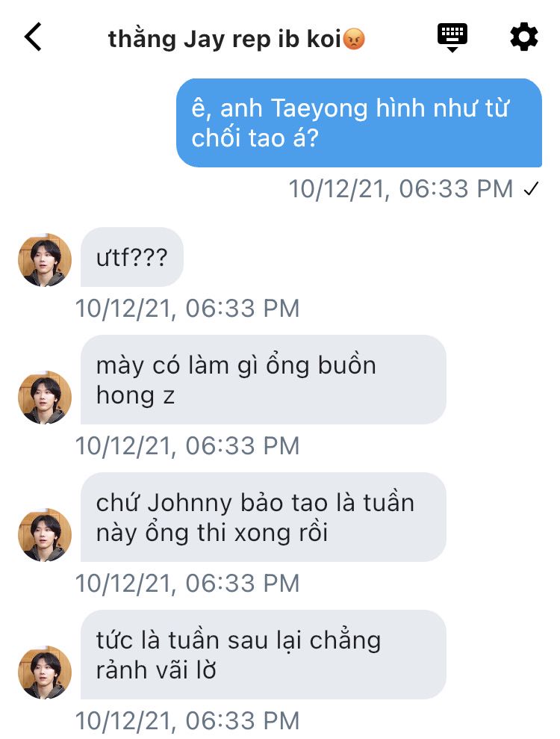Tap the sent checkmark on blue message
The image size is (560, 739).
pyautogui.click(x=531, y=189)
